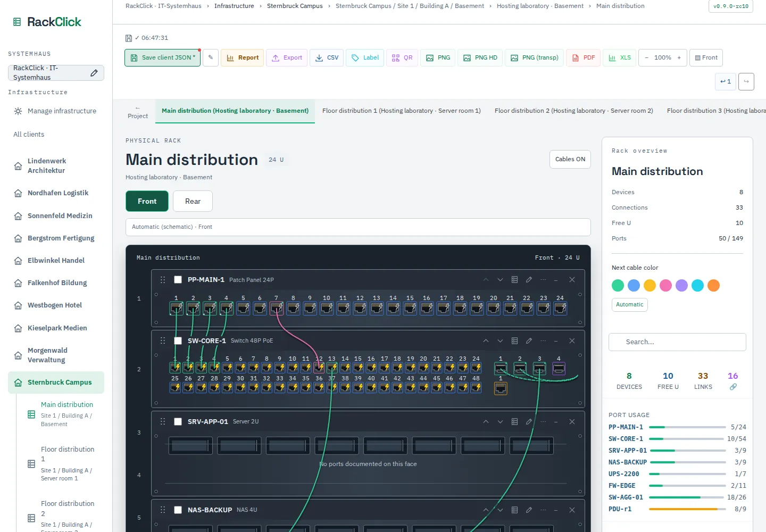Pick the orange cable color swatch
This screenshot has height=532, width=766.
pyautogui.click(x=714, y=286)
